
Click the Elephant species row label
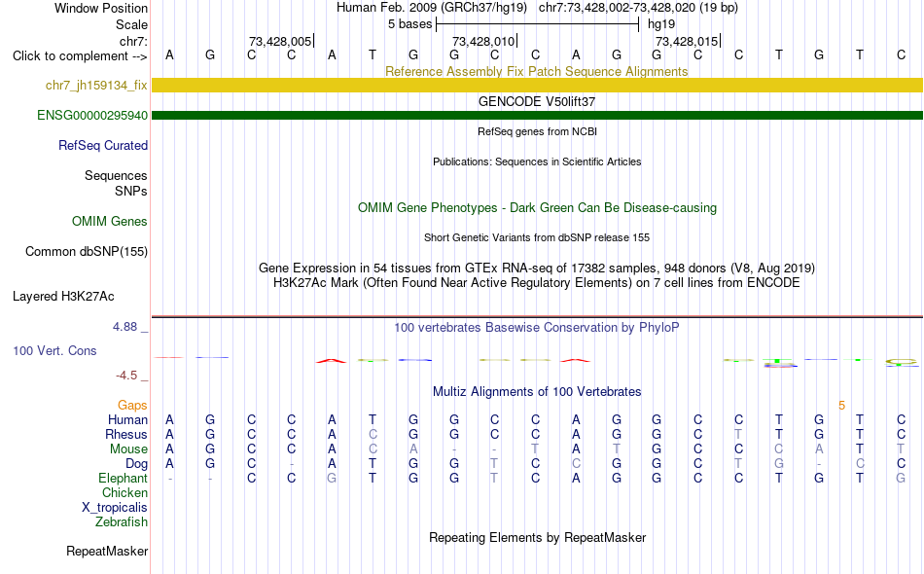123,478
